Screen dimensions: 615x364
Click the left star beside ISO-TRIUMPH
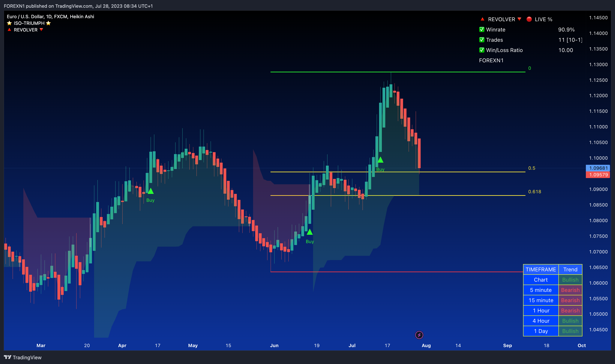9,23
